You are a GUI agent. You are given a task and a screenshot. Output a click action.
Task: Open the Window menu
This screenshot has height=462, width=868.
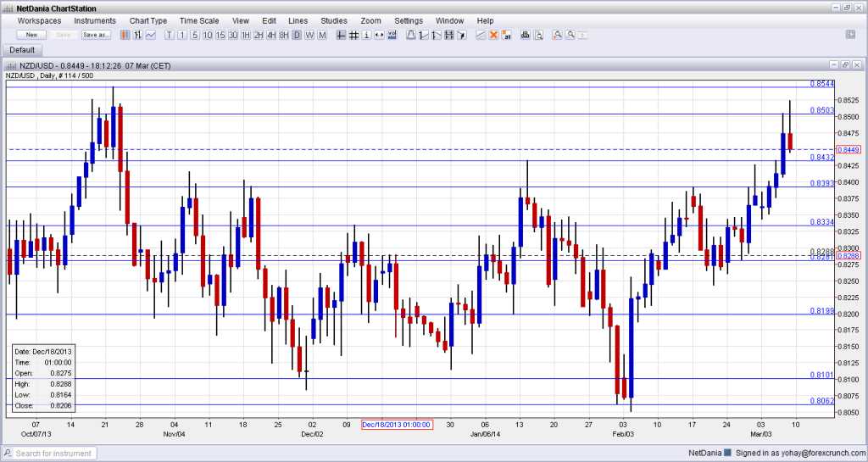click(449, 20)
